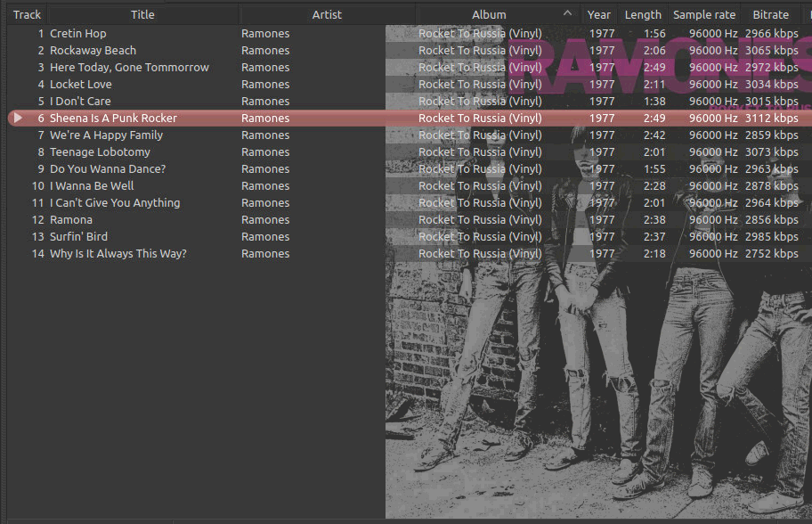Select Why Is It Always This Way?
The image size is (812, 524).
[118, 254]
